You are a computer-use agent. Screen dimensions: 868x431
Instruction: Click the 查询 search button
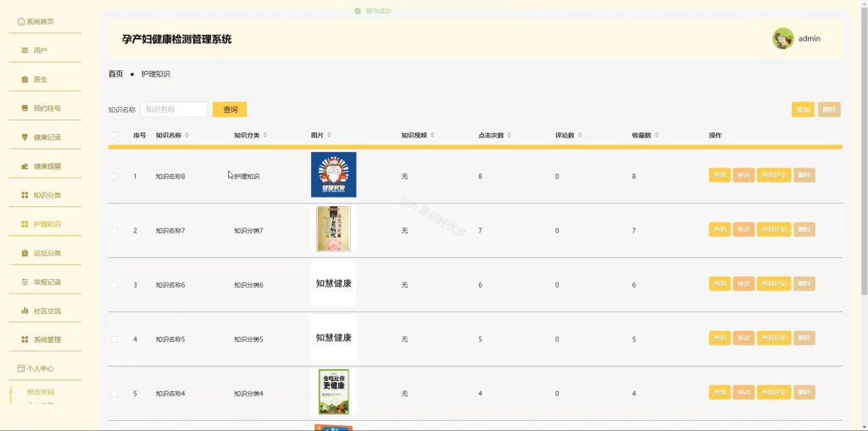click(230, 109)
